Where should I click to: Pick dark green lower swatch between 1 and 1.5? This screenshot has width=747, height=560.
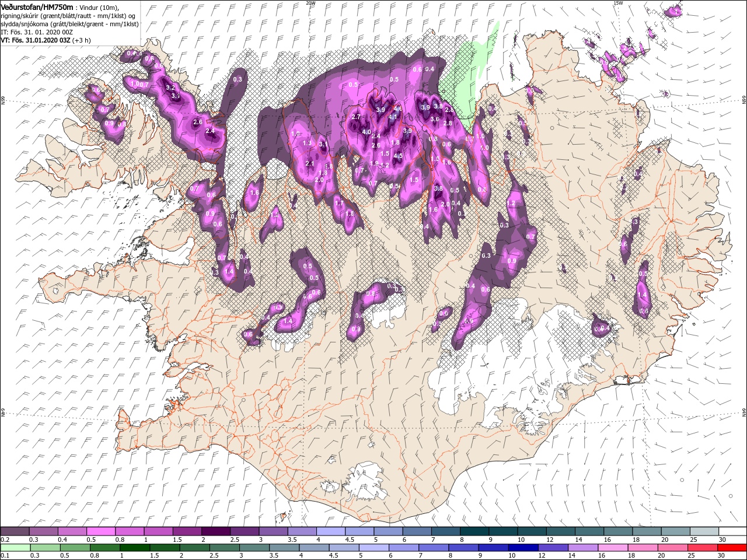(x=134, y=548)
